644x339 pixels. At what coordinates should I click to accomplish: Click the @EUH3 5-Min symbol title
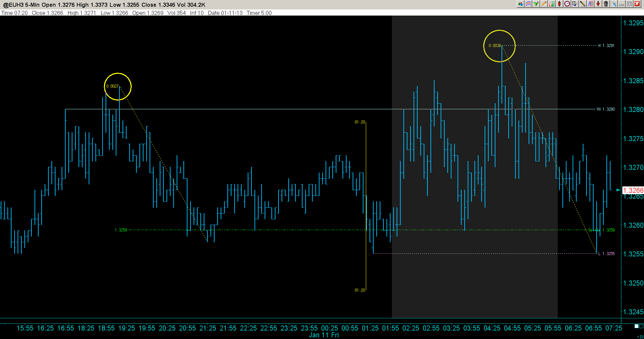[x=22, y=5]
